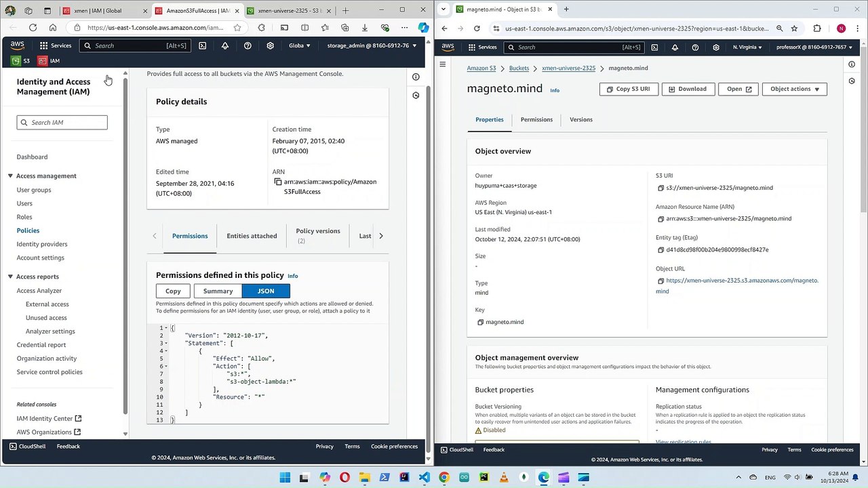868x488 pixels.
Task: Open notifications bell in IAM console header
Action: point(225,45)
